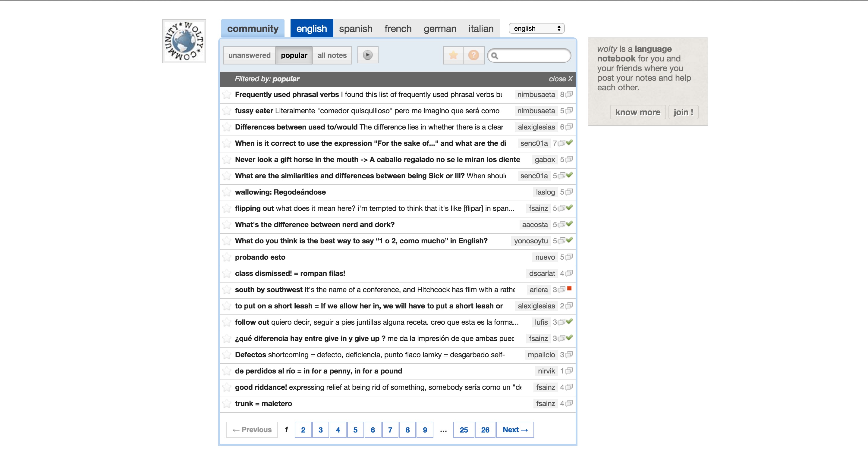Click green checkmark on 'nerd and dork' row

coord(569,223)
